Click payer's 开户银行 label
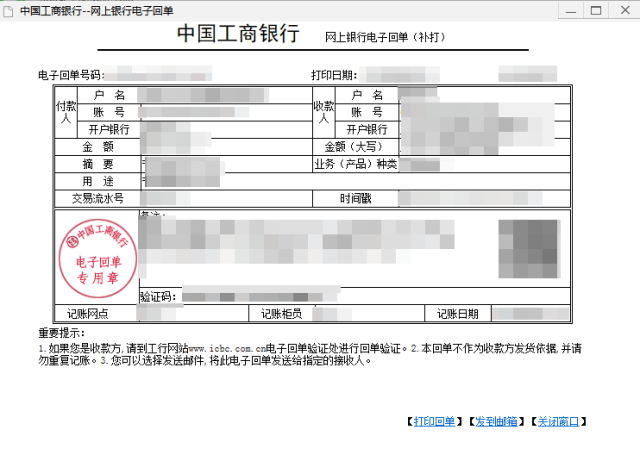This screenshot has width=640, height=455. tap(109, 130)
